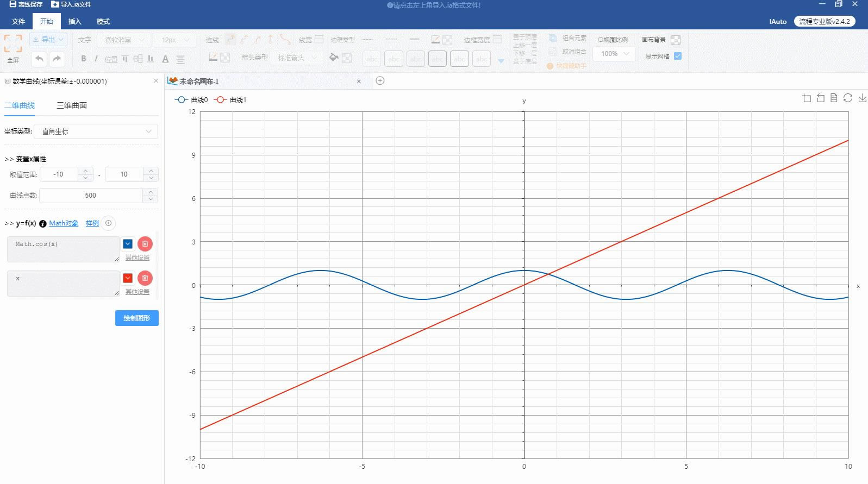This screenshot has width=868, height=484.
Task: Click the chart zoom area select icon
Action: pos(807,98)
